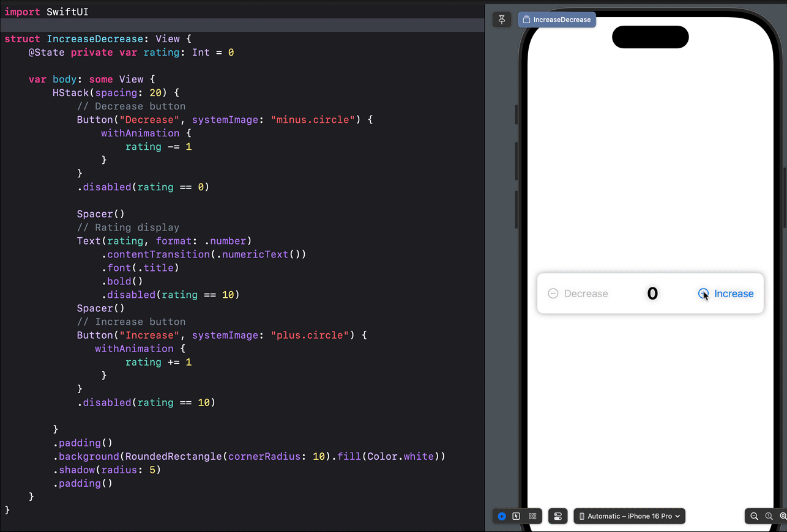Click the rating number 0 in preview
This screenshot has height=532, width=787.
(652, 294)
